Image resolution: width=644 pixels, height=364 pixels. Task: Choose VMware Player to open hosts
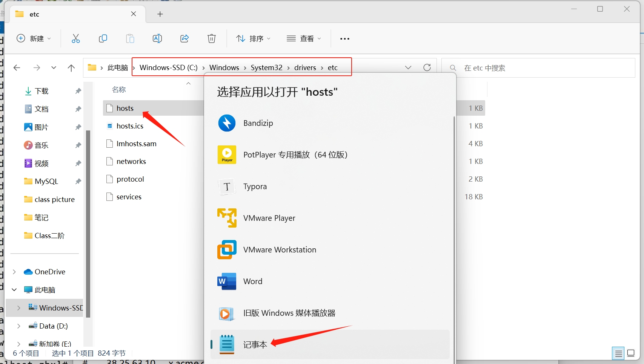(x=330, y=218)
